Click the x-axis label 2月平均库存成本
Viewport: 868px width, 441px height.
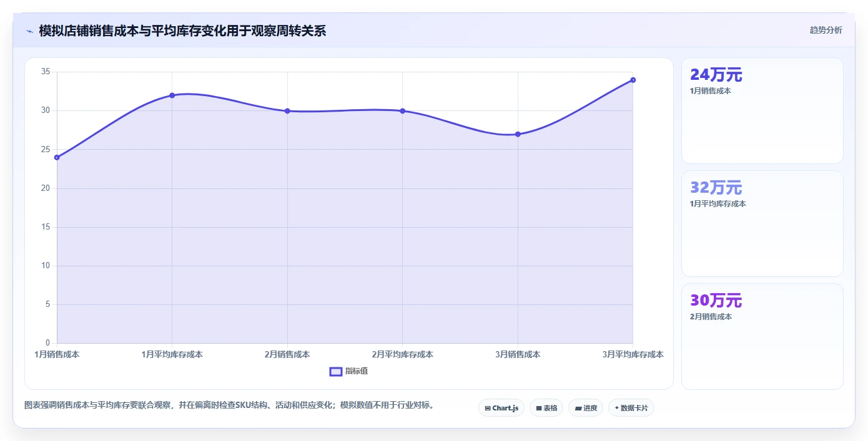[x=402, y=354]
